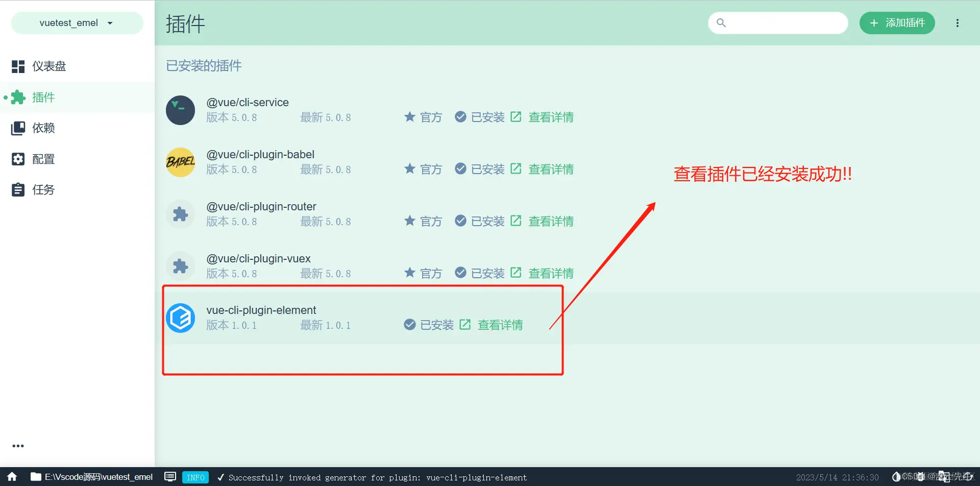Toggle the log console icon in status bar
The width and height of the screenshot is (980, 486).
coord(170,477)
